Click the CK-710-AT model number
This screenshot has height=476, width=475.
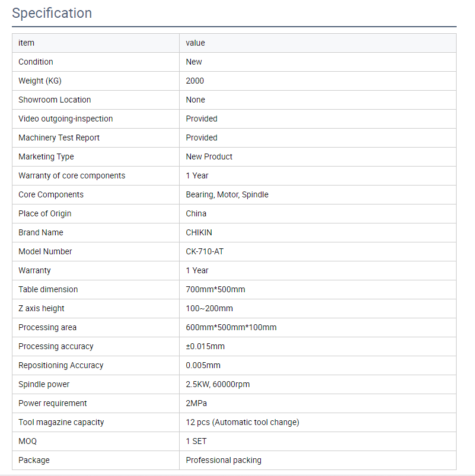coord(205,251)
